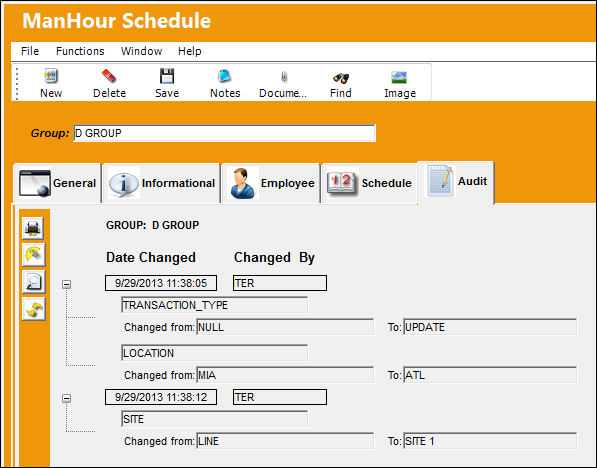Click the Changed from MIA field

point(285,375)
